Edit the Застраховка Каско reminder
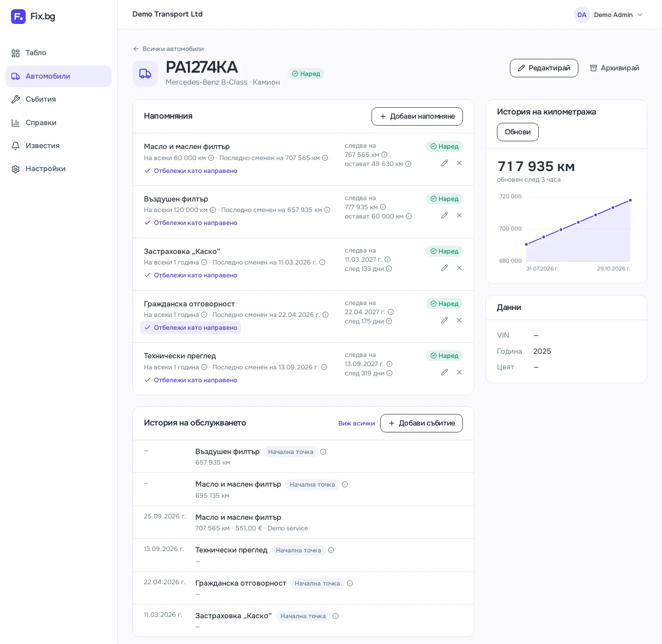Viewport: 662px width, 644px height. [445, 268]
